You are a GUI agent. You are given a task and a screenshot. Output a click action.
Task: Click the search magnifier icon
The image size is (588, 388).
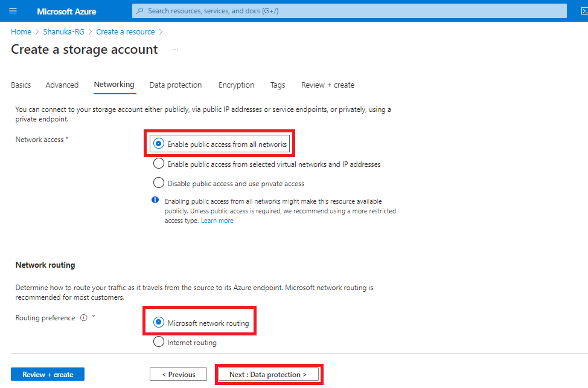pos(141,11)
